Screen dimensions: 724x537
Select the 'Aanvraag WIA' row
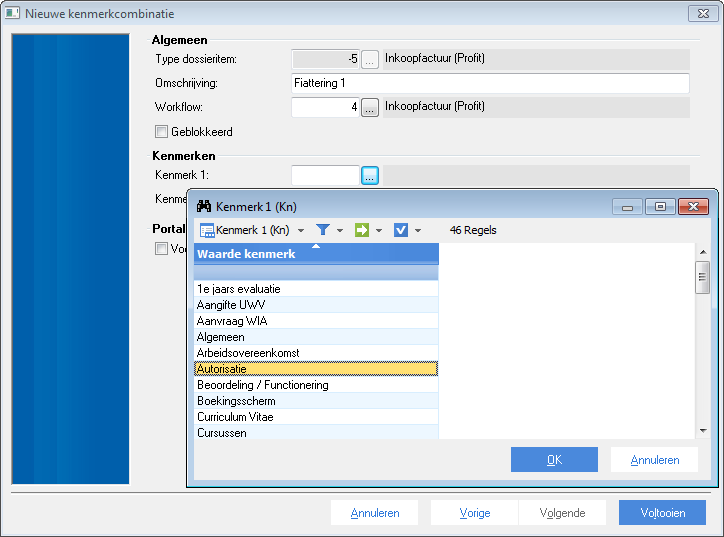(x=316, y=321)
